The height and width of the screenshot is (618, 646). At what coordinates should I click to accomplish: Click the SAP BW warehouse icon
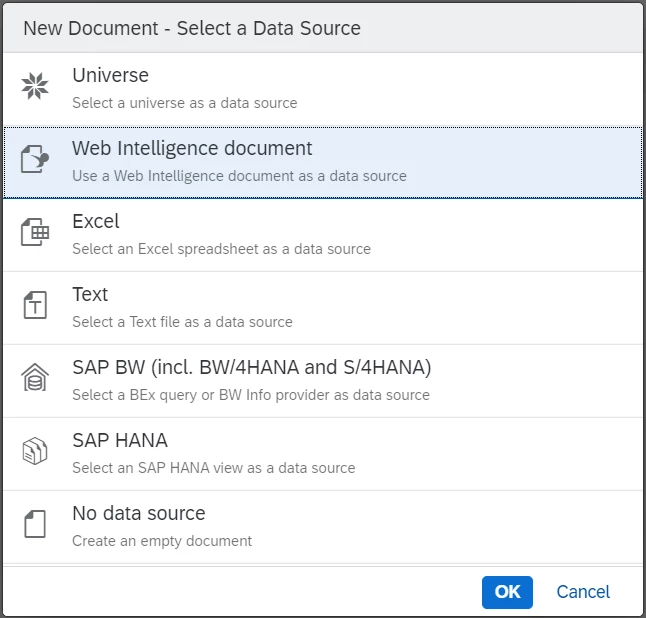[x=35, y=378]
